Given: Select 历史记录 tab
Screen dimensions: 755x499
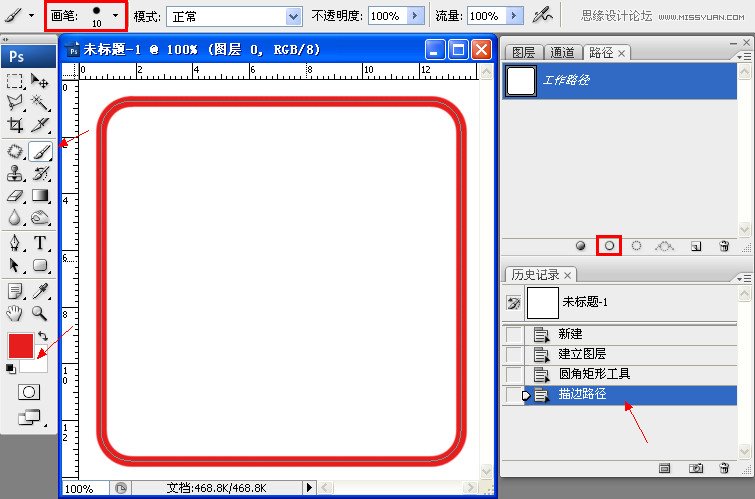Looking at the screenshot, I should (x=535, y=275).
